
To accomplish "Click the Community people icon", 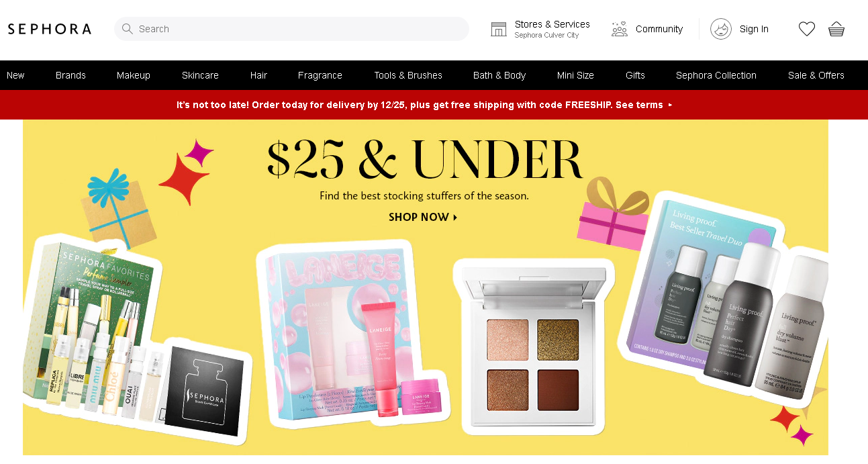I will [x=619, y=29].
